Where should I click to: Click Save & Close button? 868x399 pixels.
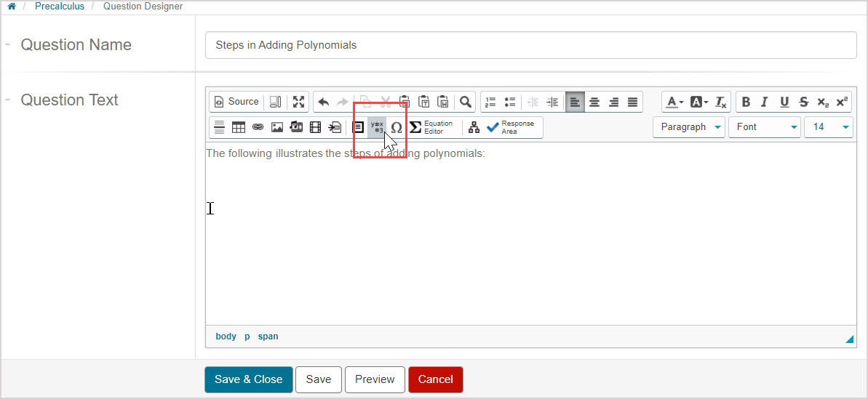point(248,379)
